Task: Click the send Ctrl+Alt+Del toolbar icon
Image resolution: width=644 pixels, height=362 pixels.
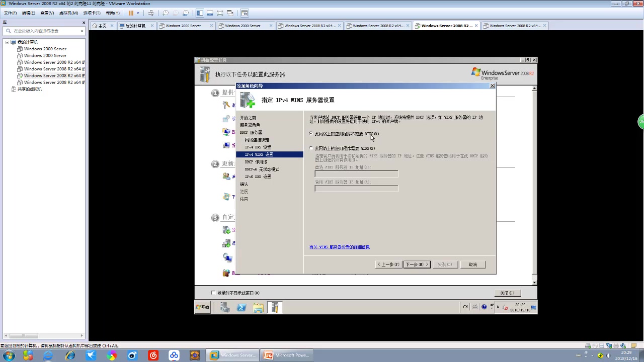Action: tap(150, 13)
